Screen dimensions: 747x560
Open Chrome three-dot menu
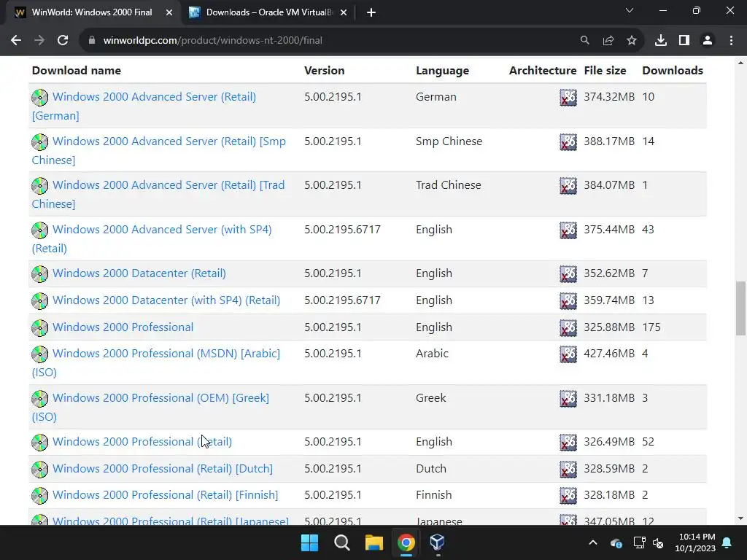(x=731, y=41)
